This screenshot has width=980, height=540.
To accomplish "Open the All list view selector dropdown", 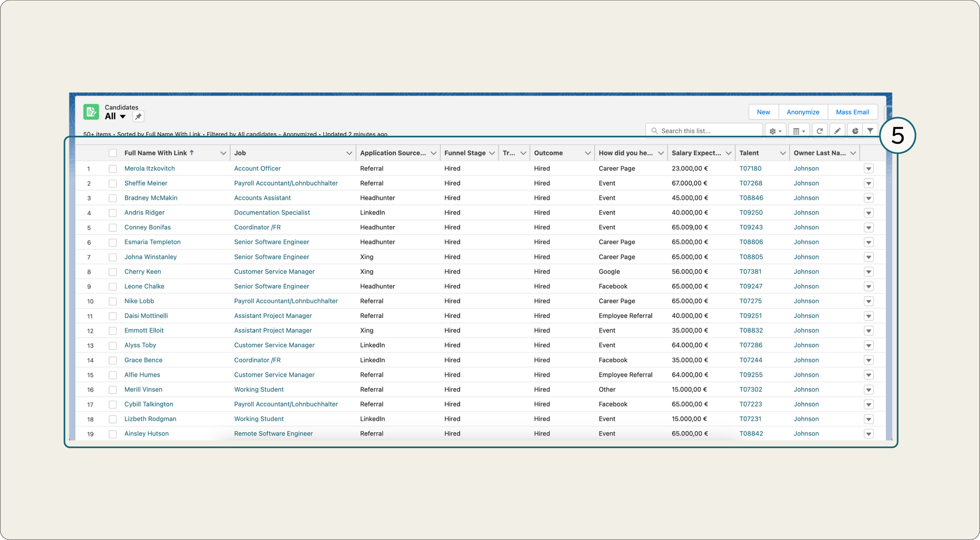I will 123,116.
